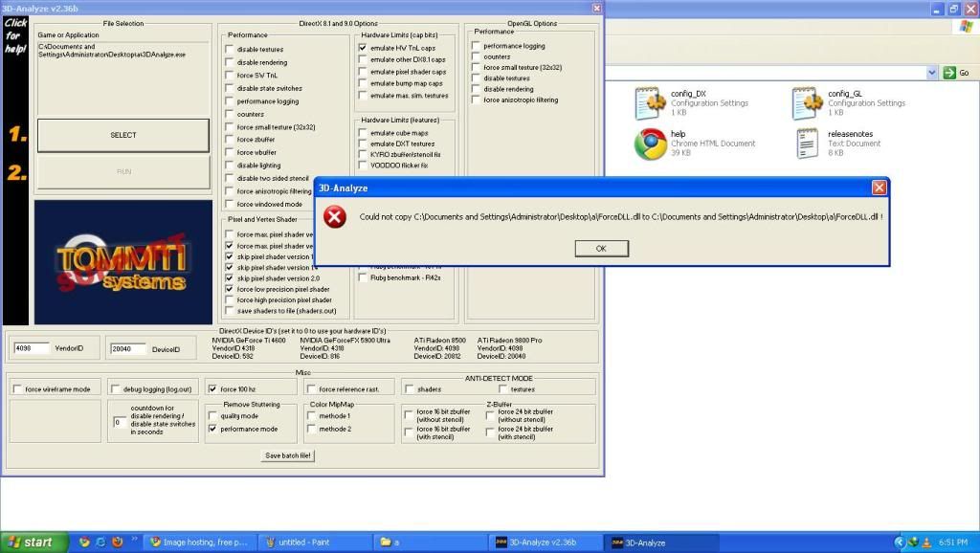Click the 'Click for help!' banner
The image size is (980, 553).
click(x=15, y=35)
